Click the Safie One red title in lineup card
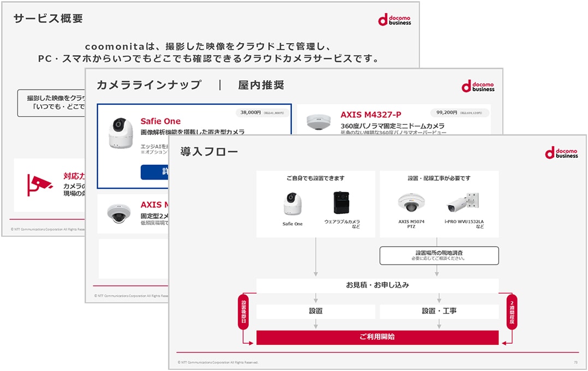Screen dimensions: 588x371 click(160, 121)
